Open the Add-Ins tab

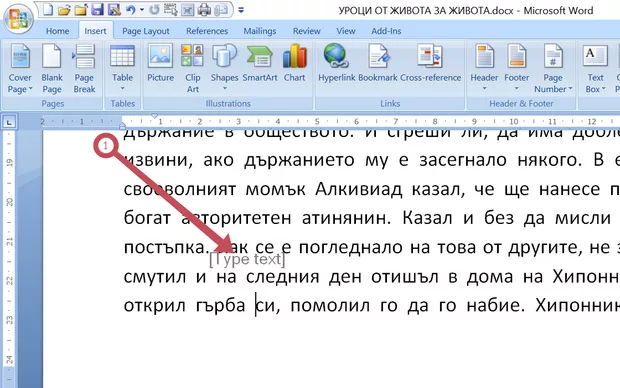(x=386, y=31)
